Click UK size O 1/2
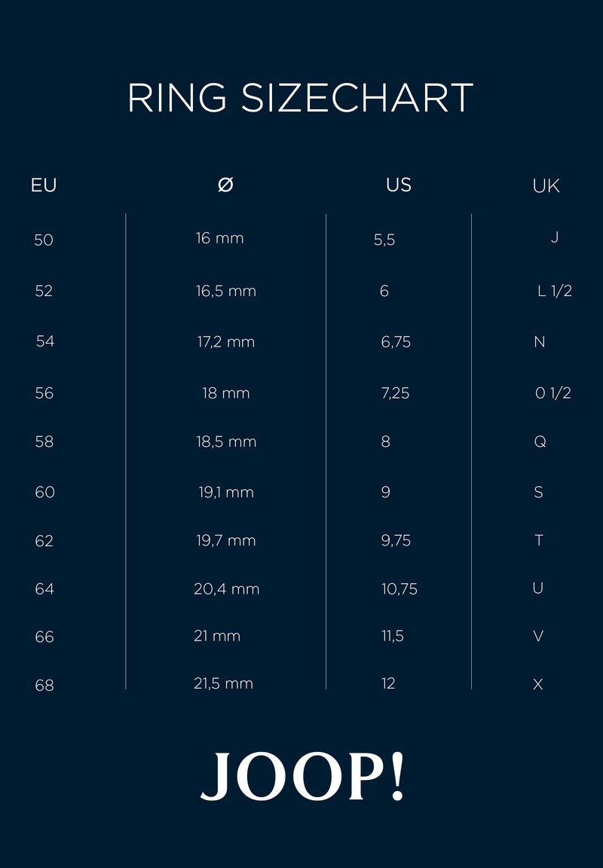 coord(552,393)
